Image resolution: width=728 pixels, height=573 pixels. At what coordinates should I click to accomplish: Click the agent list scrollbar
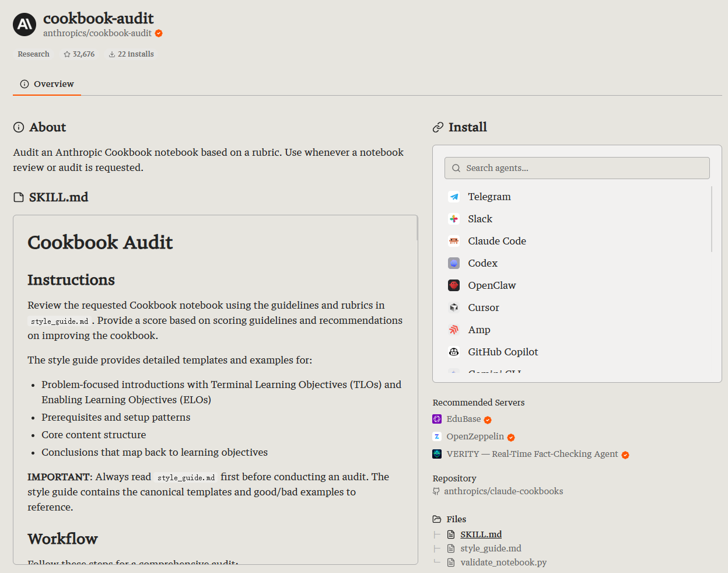click(712, 219)
